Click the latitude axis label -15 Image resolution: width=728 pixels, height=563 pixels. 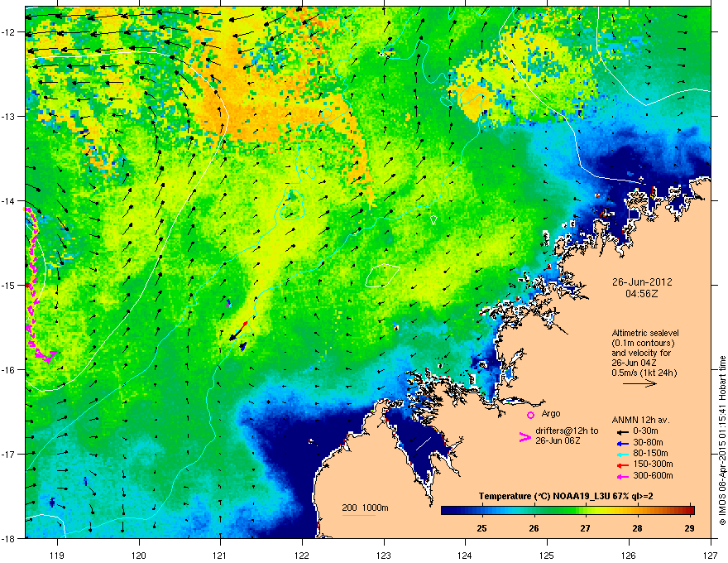click(9, 285)
